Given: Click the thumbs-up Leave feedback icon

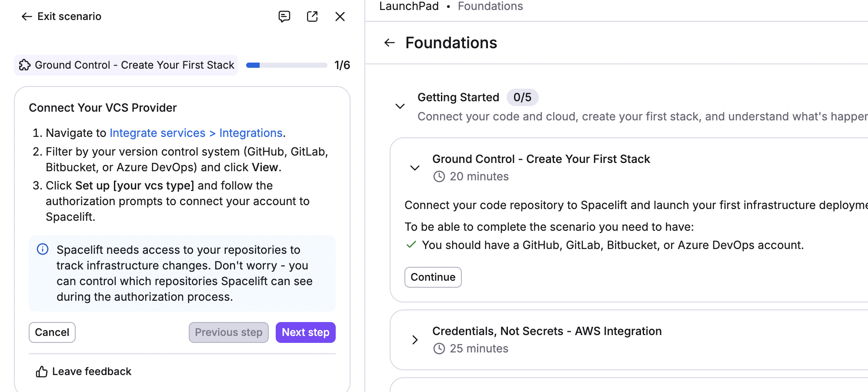Looking at the screenshot, I should point(42,372).
